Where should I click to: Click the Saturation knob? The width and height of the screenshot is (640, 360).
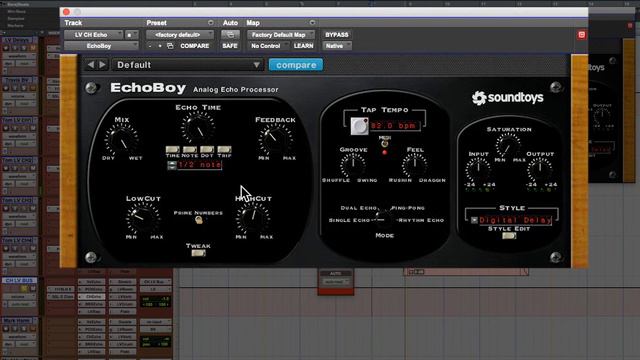[x=508, y=145]
